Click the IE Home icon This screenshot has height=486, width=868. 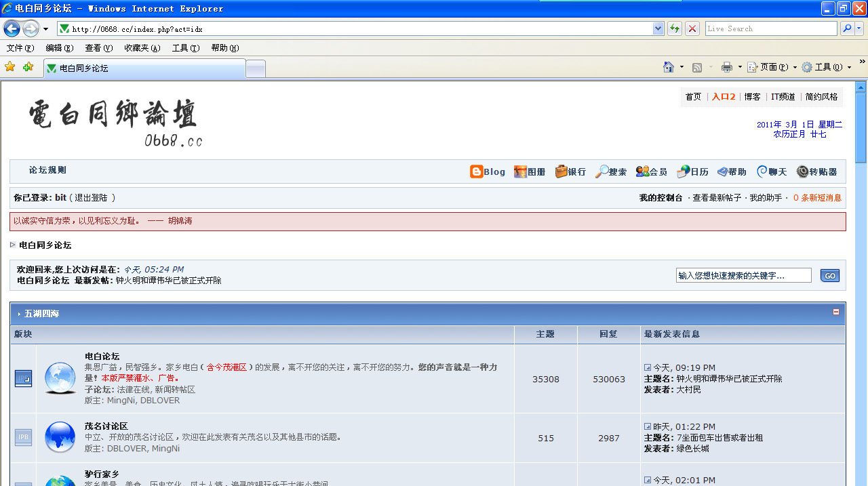point(669,67)
